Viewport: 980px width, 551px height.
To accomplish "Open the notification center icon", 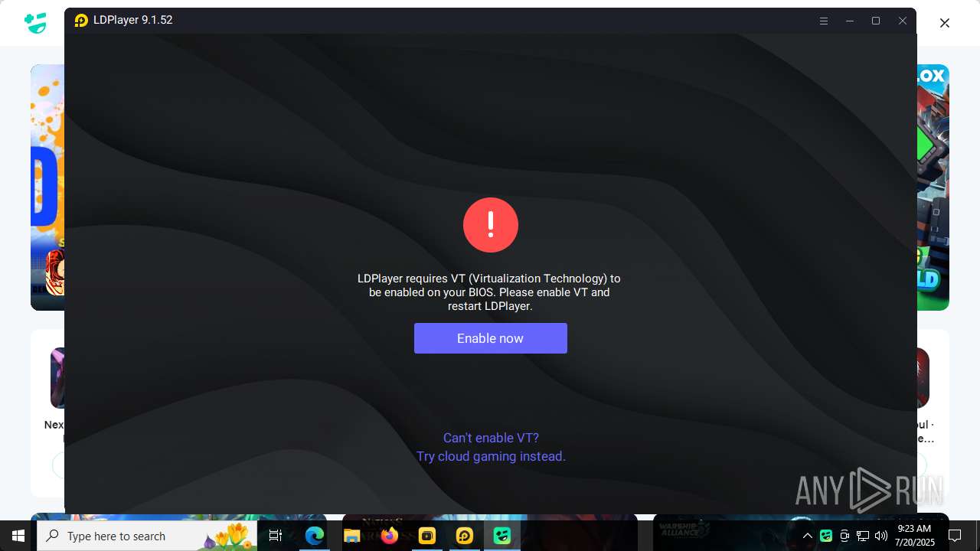I will coord(955,536).
